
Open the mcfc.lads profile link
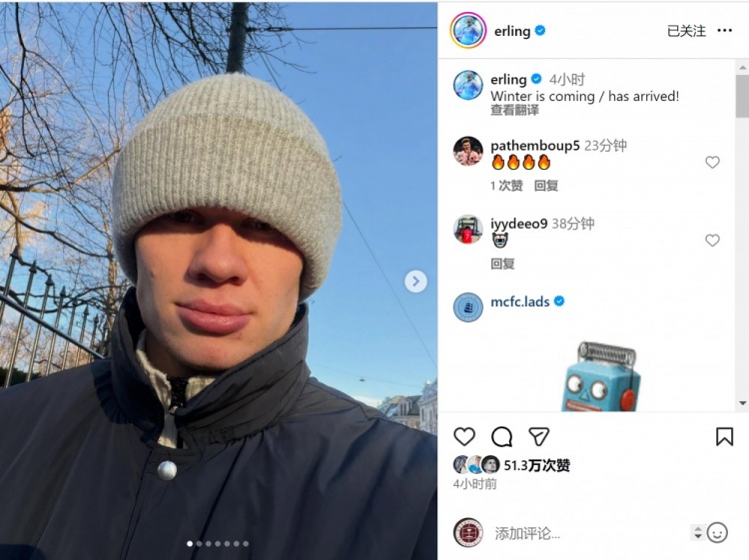[519, 301]
